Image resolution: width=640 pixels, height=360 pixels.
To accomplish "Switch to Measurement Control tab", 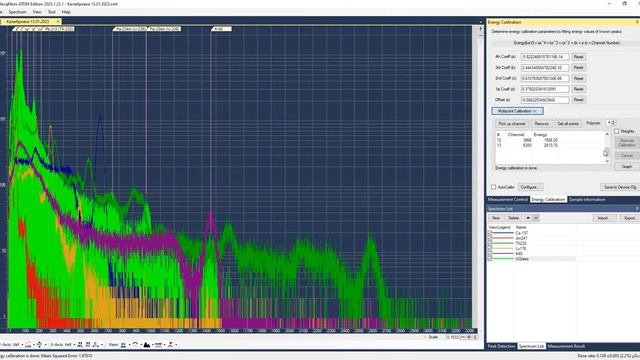I will 508,200.
